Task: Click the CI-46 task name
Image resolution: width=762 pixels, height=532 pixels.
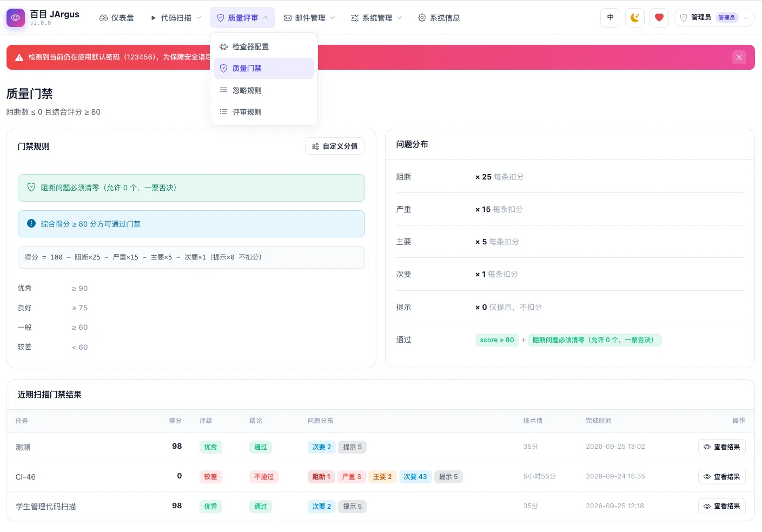Action: point(25,477)
